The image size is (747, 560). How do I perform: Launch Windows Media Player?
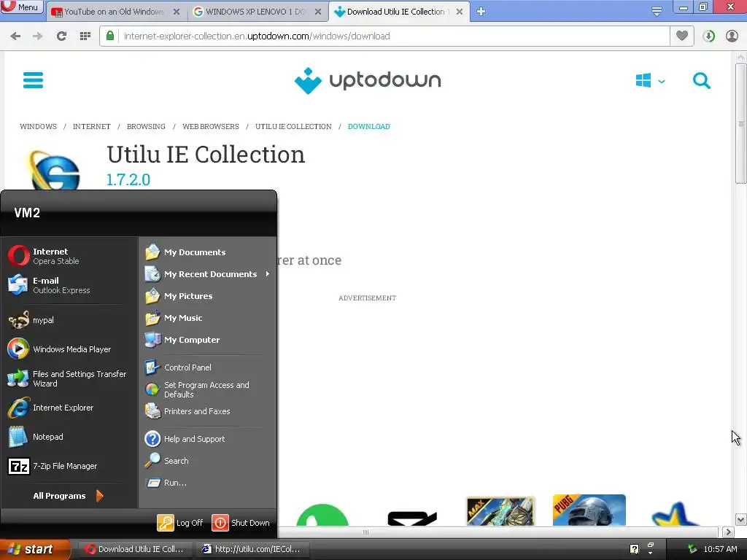pyautogui.click(x=69, y=349)
